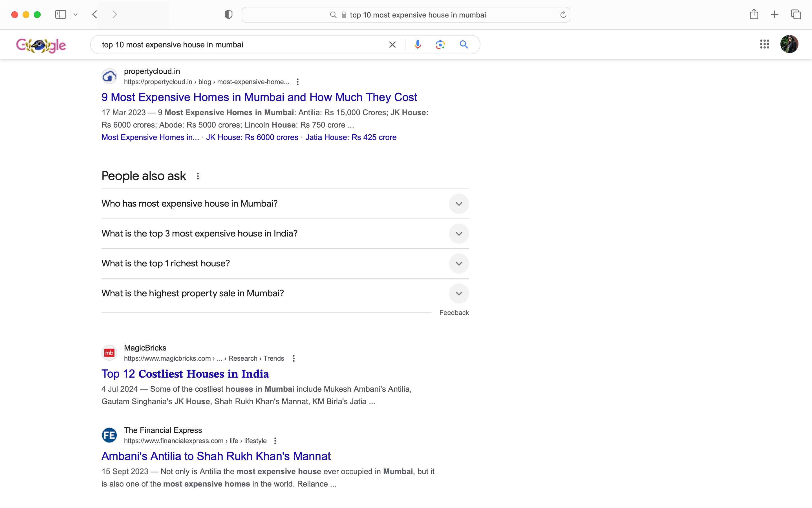Open 'Ambani's Antilia to Shah Rukh Khan's Mannat'

(216, 456)
